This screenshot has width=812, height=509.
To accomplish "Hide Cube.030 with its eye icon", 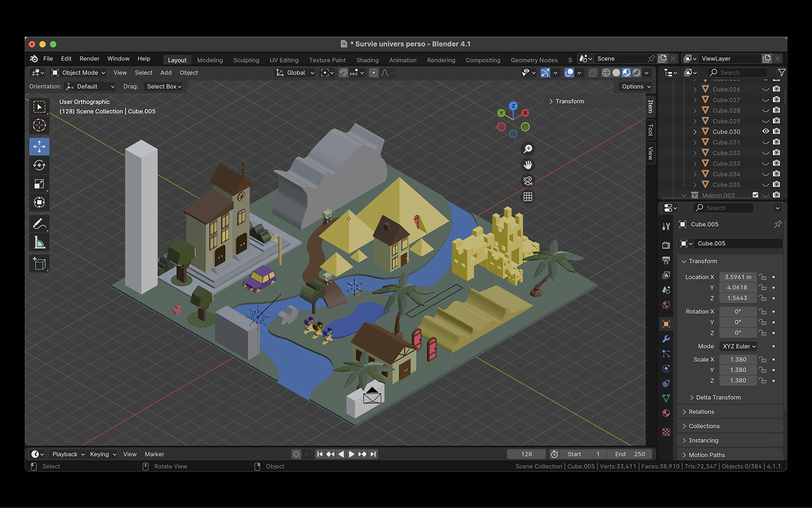I will click(x=766, y=132).
